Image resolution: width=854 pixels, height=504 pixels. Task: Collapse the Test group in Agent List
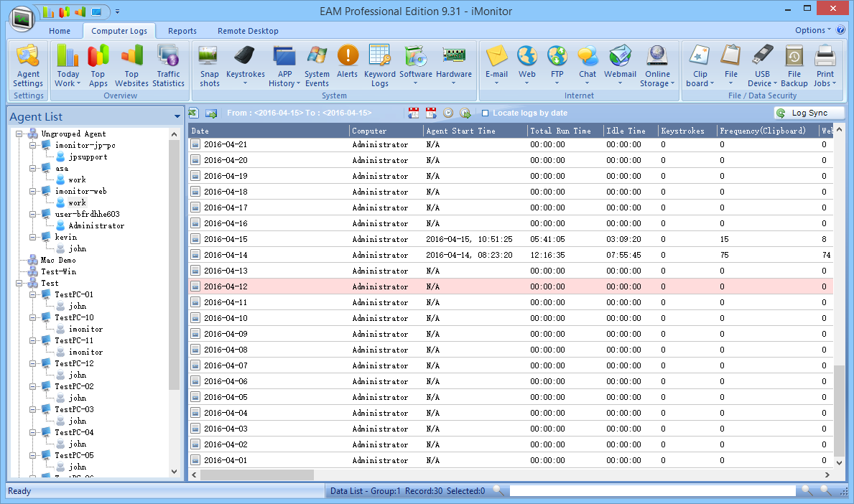pos(19,284)
